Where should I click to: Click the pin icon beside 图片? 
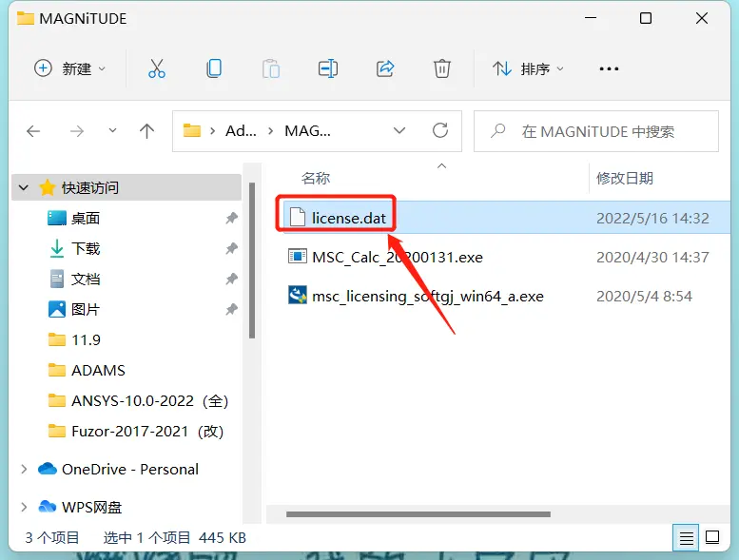click(231, 309)
